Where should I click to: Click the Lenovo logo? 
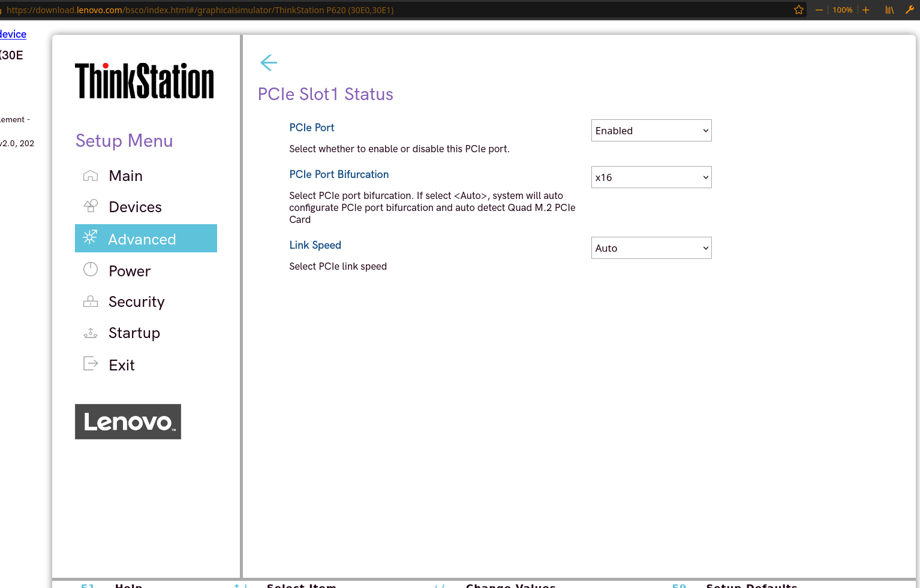tap(128, 421)
